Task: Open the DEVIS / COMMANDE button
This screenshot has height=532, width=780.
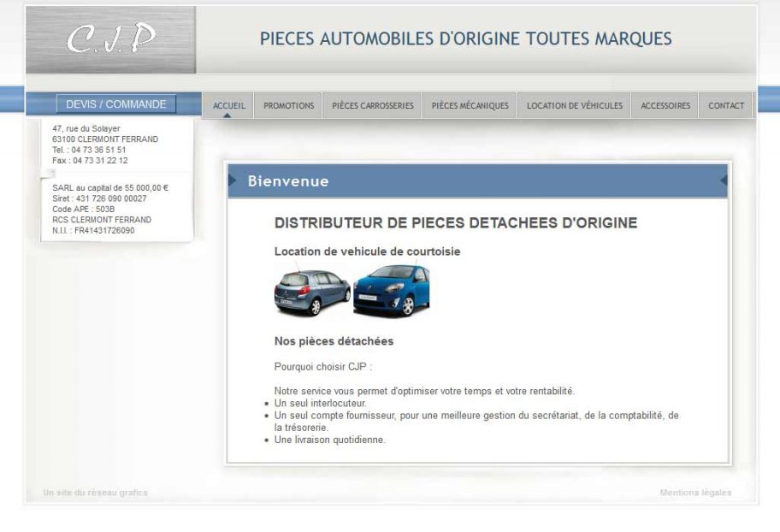Action: [x=116, y=104]
